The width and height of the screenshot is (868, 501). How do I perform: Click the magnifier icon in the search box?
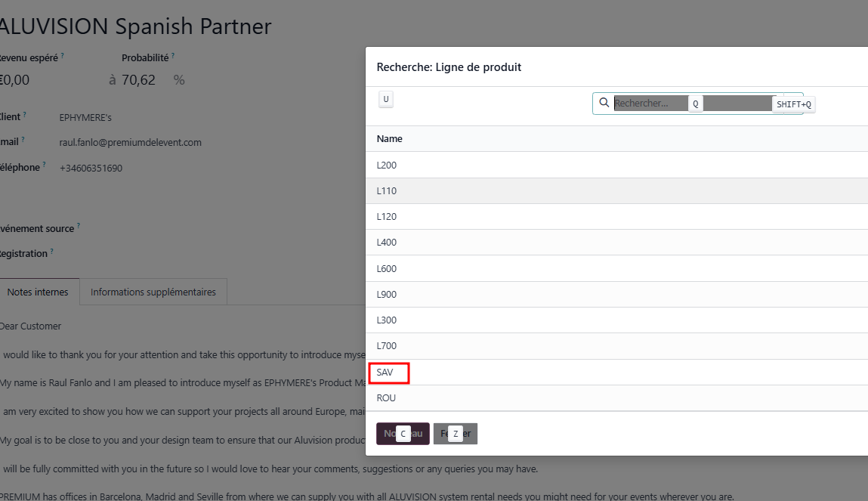(604, 103)
